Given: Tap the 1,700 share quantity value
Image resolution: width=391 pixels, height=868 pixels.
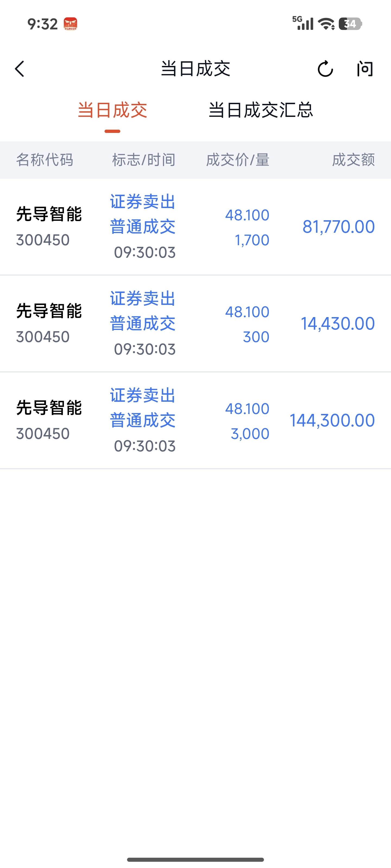Looking at the screenshot, I should [252, 240].
